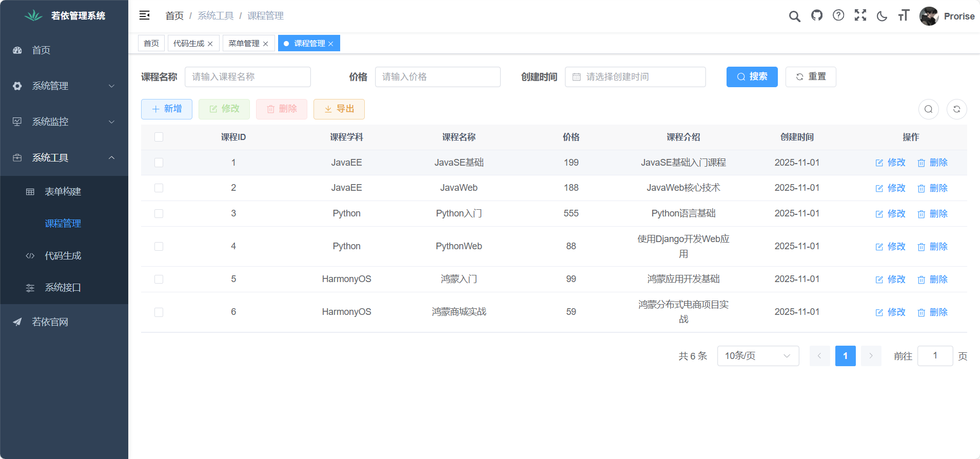Viewport: 980px width, 459px height.
Task: Hide the search bar via round magnifier icon
Action: point(928,109)
